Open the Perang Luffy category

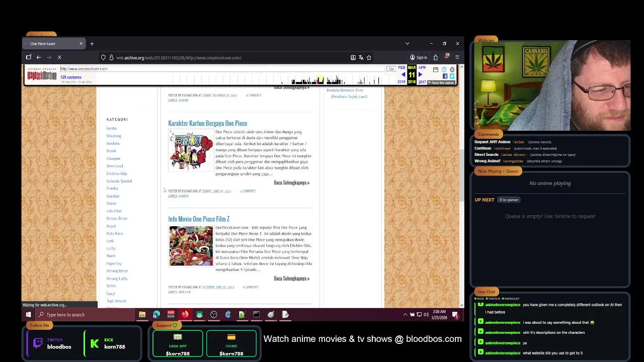click(117, 279)
